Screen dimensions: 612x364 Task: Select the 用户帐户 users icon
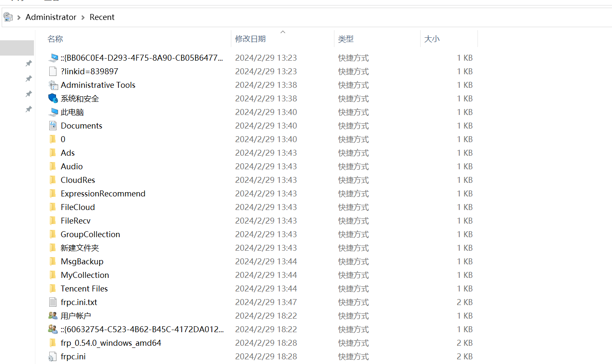coord(53,316)
